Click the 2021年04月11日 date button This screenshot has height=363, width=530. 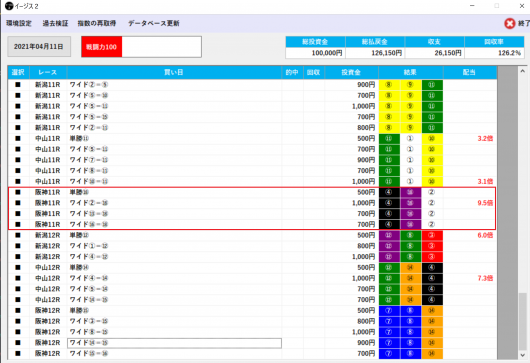click(x=39, y=47)
